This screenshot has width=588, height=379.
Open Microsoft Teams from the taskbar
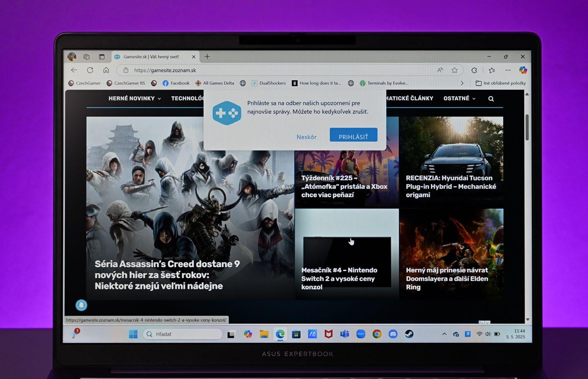point(345,334)
